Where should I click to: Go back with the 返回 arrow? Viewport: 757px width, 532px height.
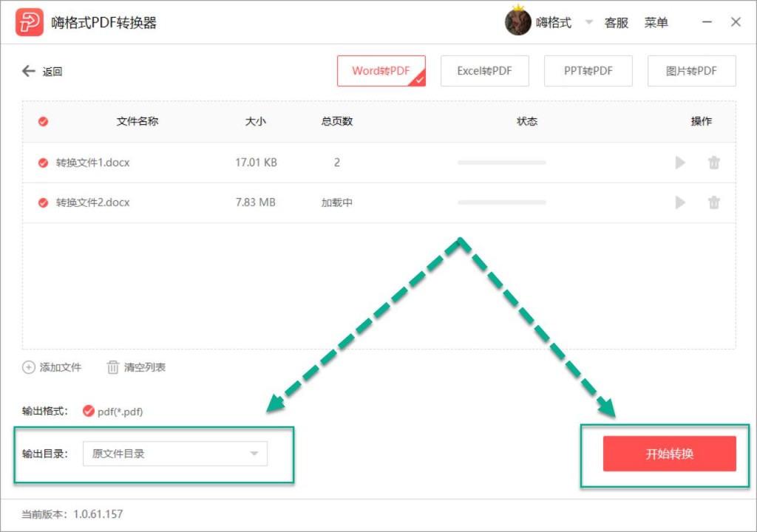29,71
